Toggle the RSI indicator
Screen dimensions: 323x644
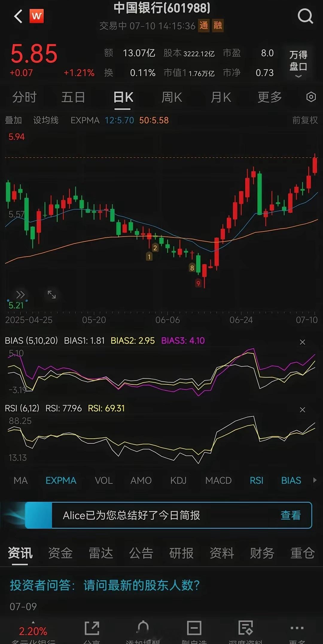[257, 481]
